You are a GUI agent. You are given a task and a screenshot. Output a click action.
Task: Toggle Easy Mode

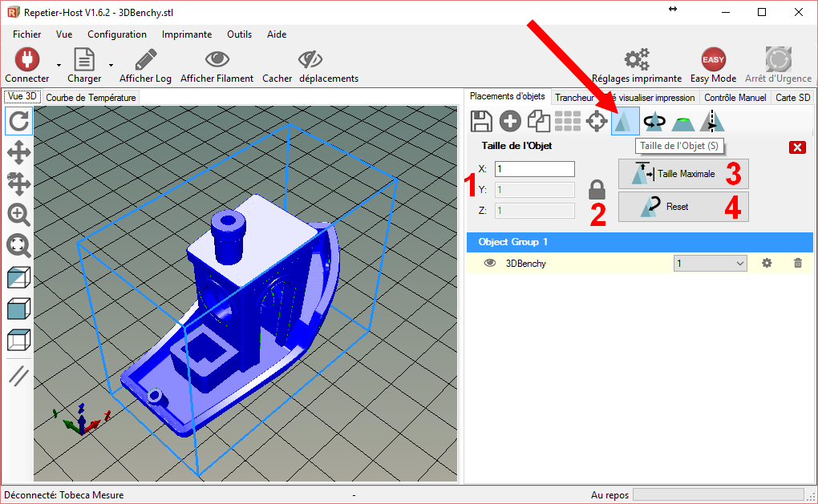[713, 67]
